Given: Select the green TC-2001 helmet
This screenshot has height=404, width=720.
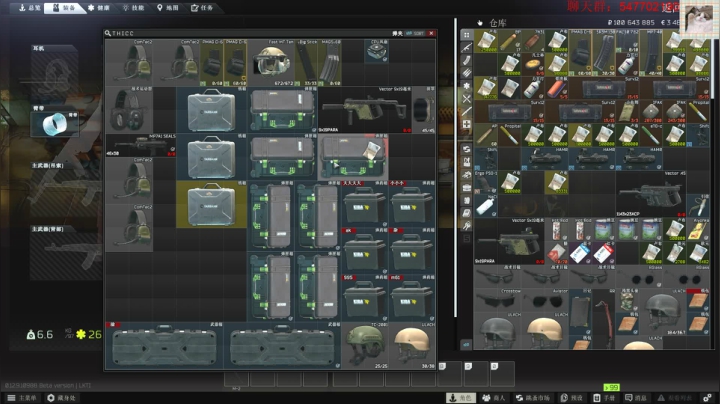Looking at the screenshot, I should point(365,346).
